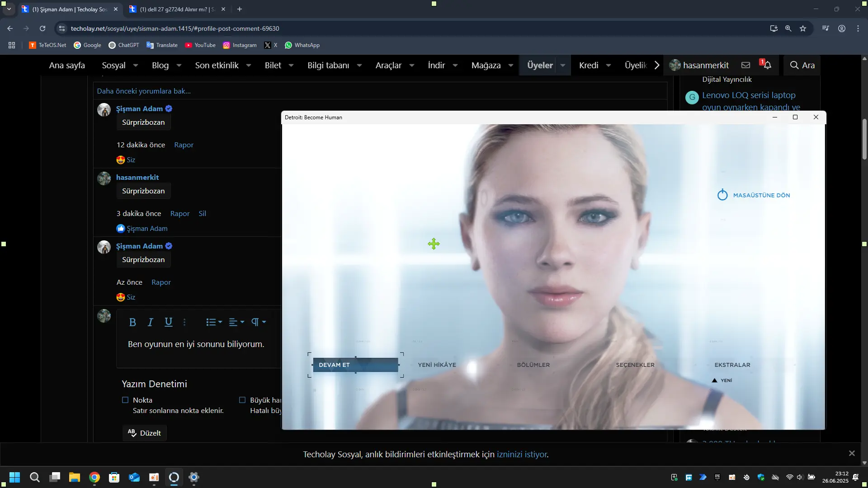
Task: Open the text alignment dropdown
Action: coord(236,322)
